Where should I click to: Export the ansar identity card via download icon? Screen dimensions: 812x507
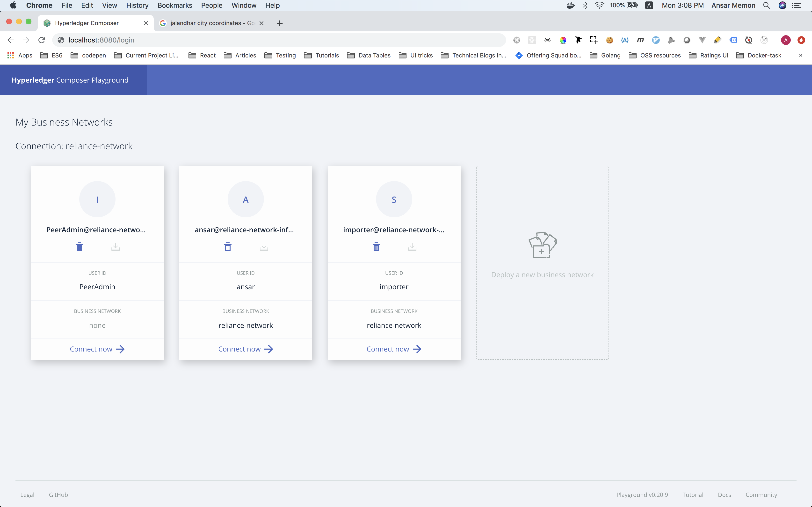coord(264,247)
